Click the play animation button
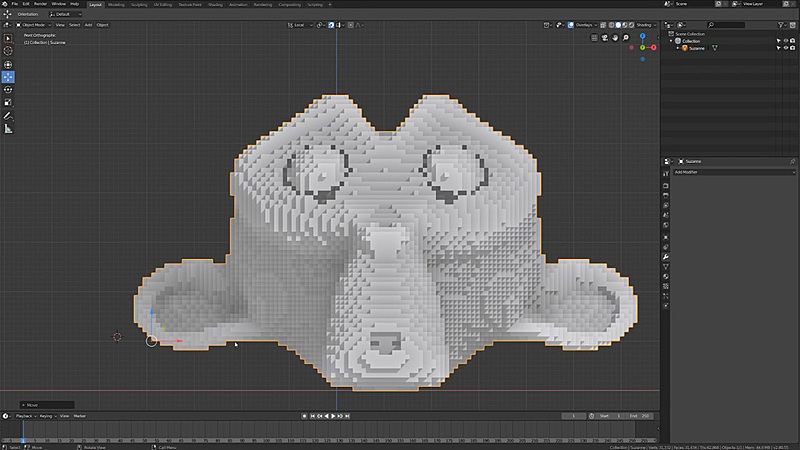800x450 pixels. pyautogui.click(x=333, y=416)
